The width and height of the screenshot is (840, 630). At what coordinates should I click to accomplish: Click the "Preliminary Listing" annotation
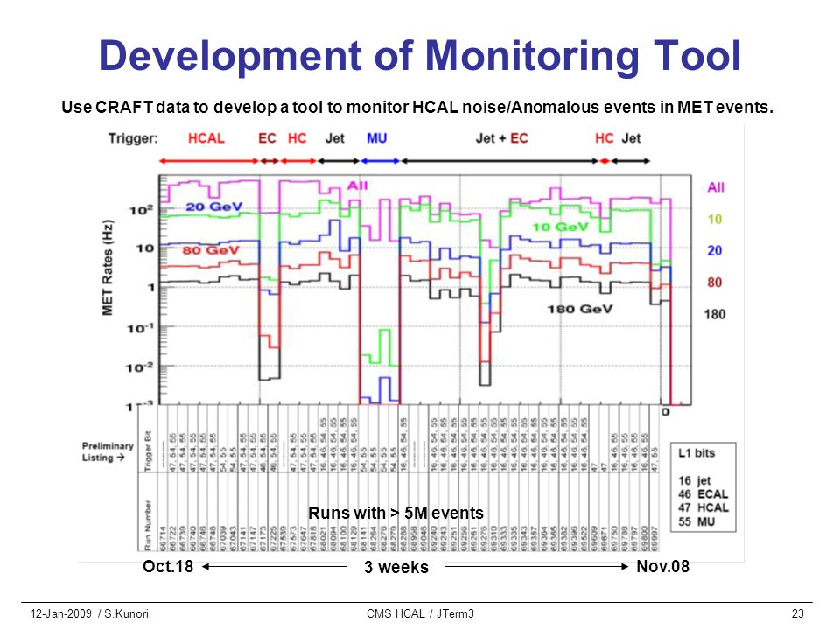(108, 451)
